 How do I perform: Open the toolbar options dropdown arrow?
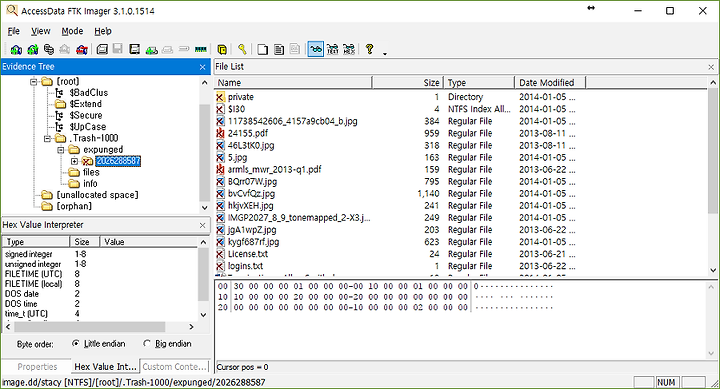click(385, 53)
